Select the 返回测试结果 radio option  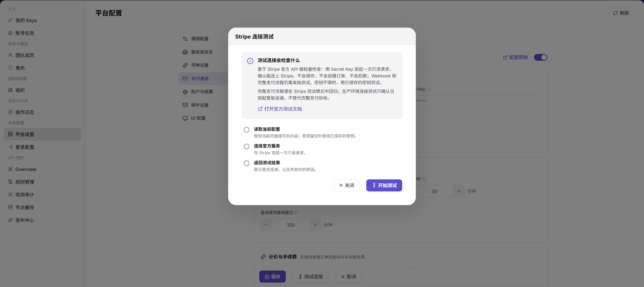pos(247,163)
